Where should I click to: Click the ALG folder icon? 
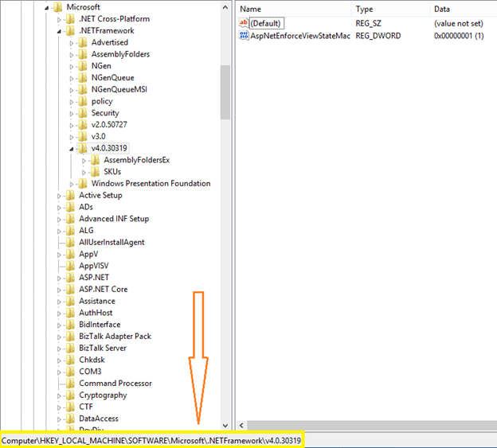[x=70, y=231]
